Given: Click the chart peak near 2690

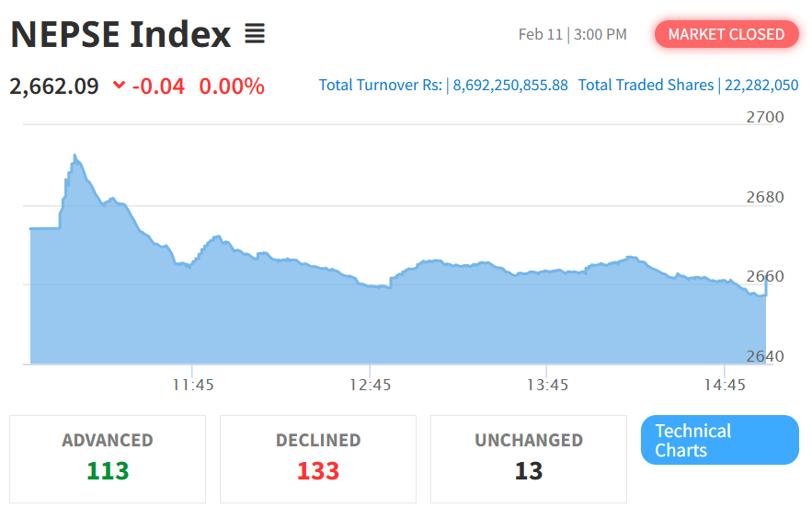Looking at the screenshot, I should (x=75, y=156).
